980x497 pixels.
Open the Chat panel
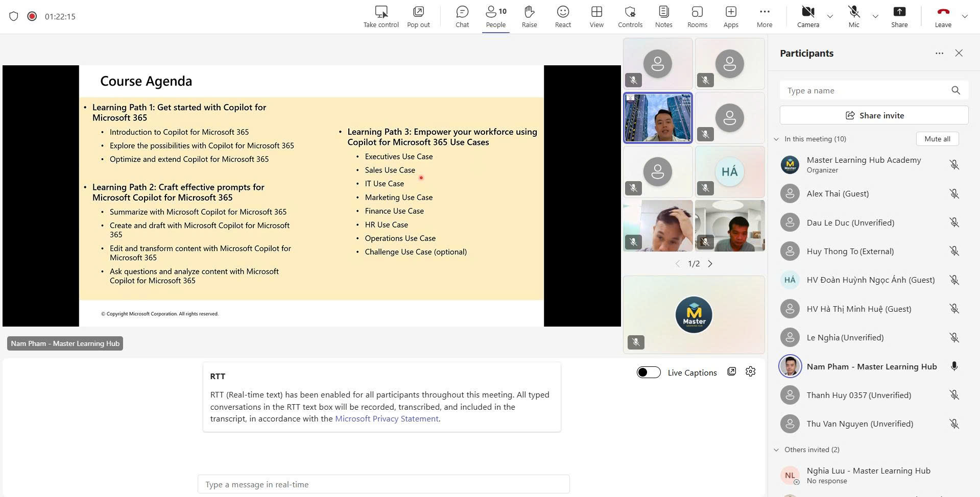point(462,16)
